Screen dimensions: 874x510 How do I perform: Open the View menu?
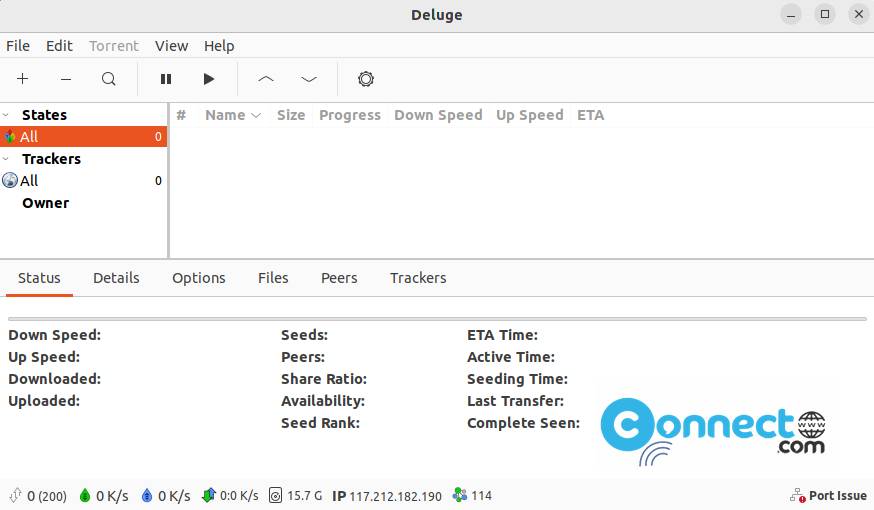pos(171,46)
